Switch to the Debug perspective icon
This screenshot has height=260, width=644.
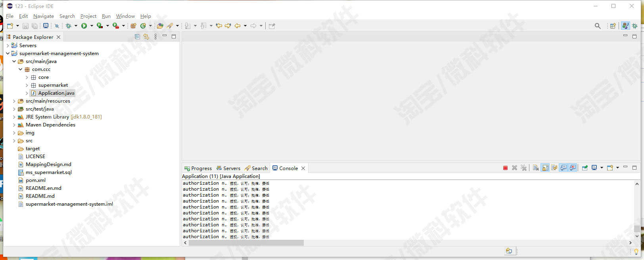pos(634,26)
